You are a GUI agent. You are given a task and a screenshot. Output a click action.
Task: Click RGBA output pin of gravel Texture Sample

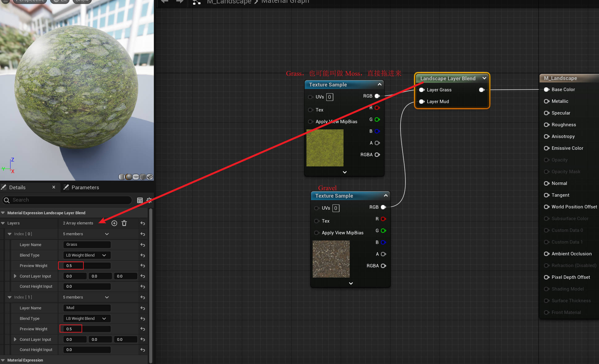[383, 266]
